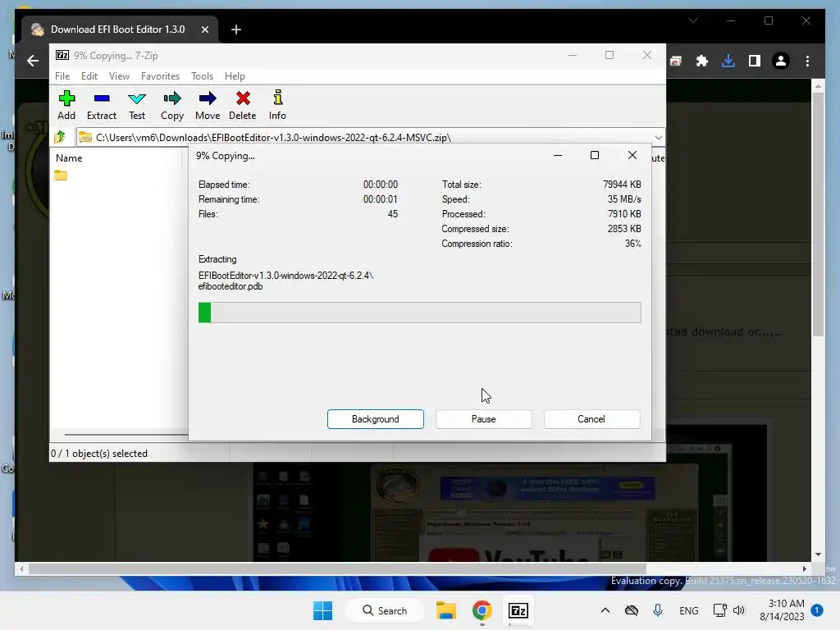Image resolution: width=840 pixels, height=630 pixels.
Task: Expand the address path dropdown
Action: pyautogui.click(x=659, y=137)
